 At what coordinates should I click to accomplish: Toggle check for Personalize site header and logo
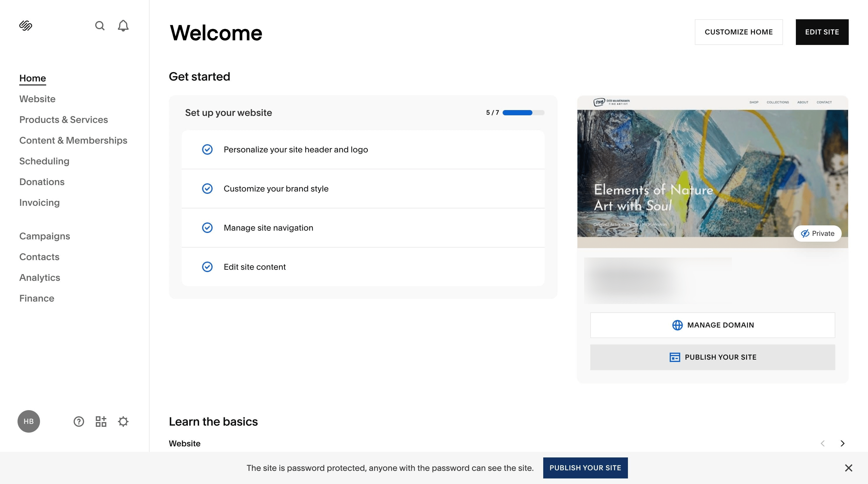(x=207, y=149)
